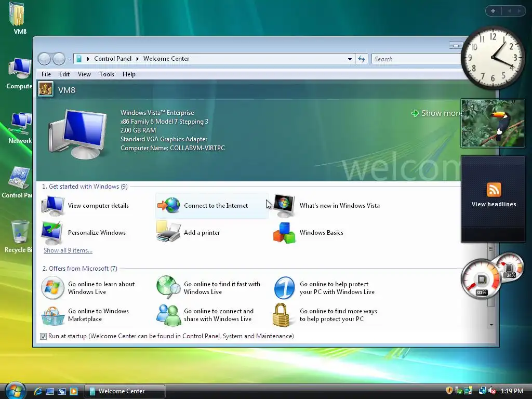Open Go online to find it fast offer
The width and height of the screenshot is (532, 399).
coord(208,288)
